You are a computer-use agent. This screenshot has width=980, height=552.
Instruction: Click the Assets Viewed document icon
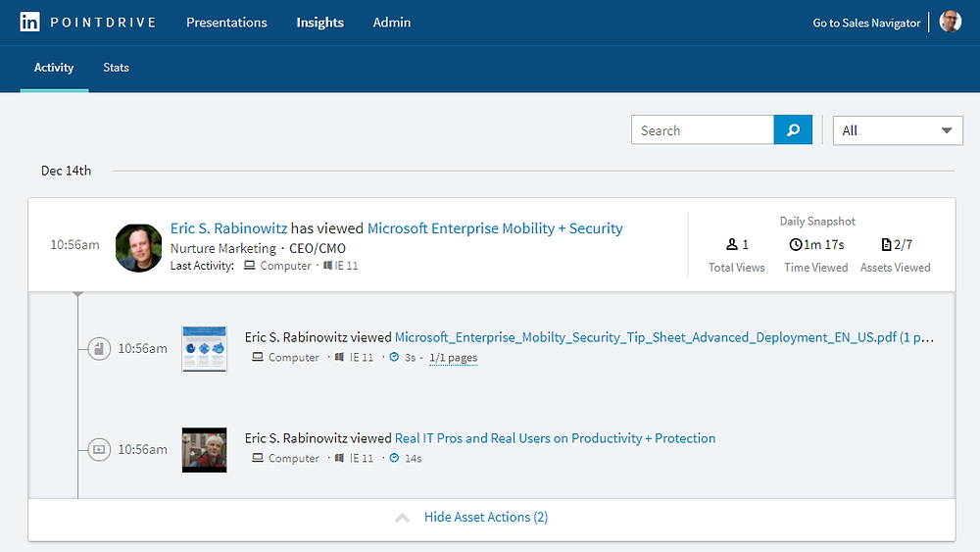(886, 244)
